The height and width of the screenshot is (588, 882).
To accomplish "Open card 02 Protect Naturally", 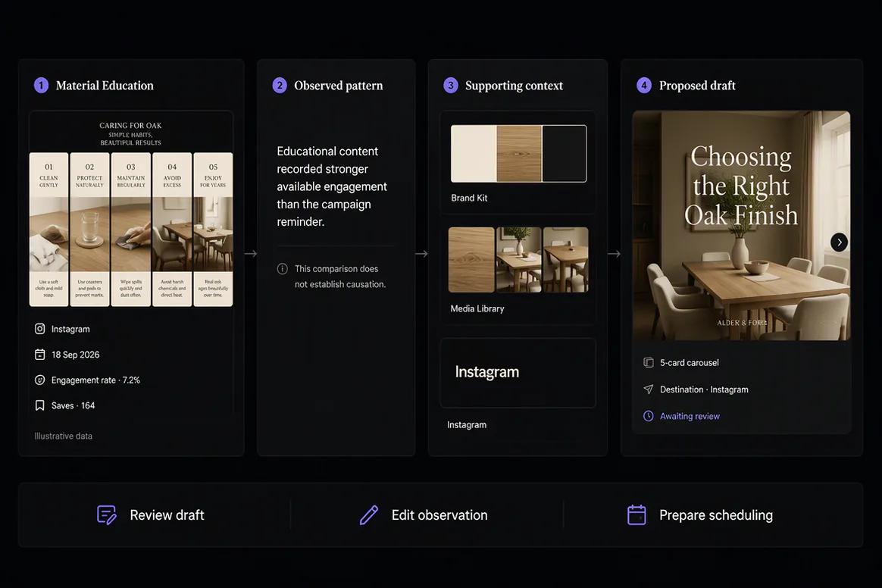I will pyautogui.click(x=90, y=230).
